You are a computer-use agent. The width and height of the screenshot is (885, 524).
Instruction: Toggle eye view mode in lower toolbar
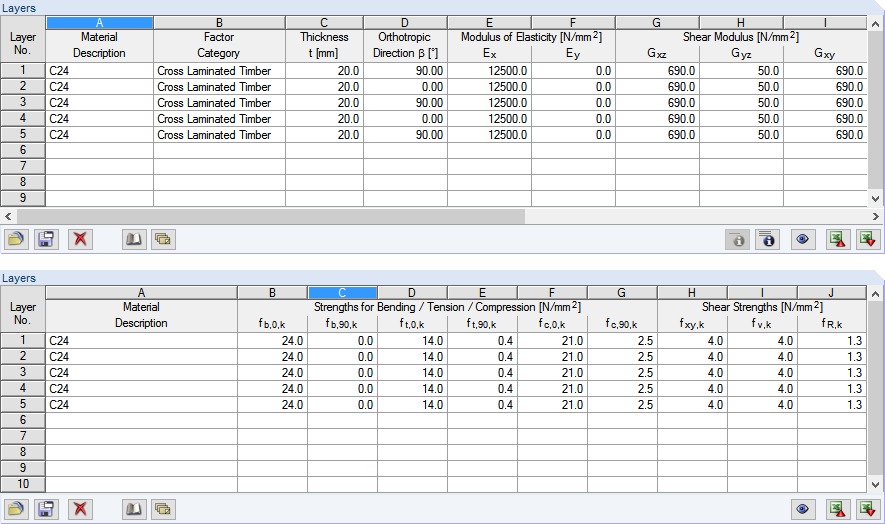802,509
